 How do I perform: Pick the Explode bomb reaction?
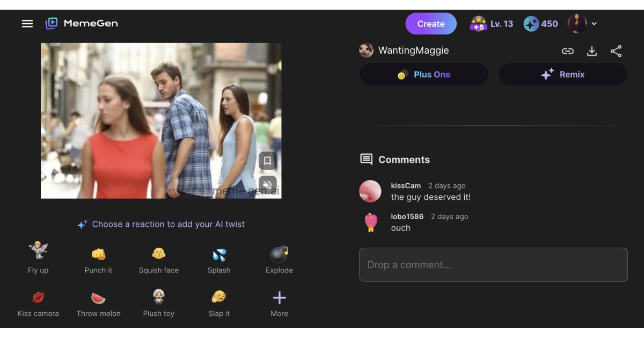[279, 258]
